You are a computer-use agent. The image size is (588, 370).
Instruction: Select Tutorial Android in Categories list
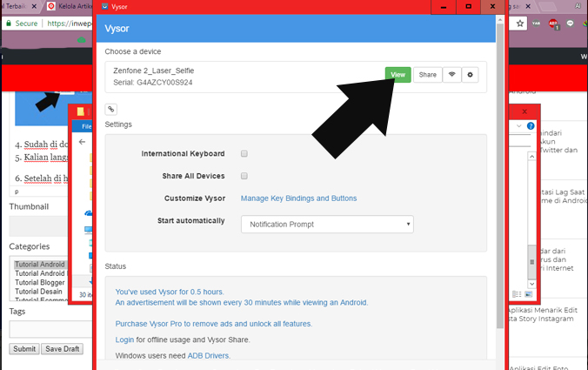(40, 264)
